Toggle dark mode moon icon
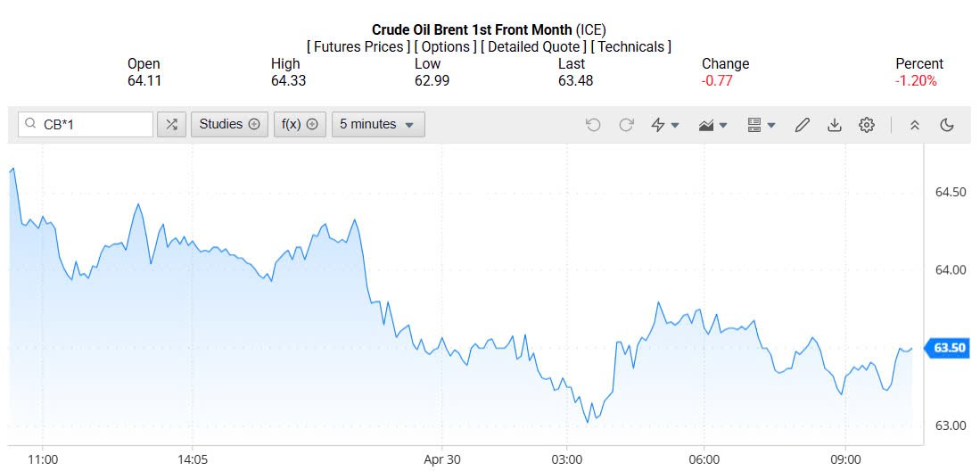Viewport: 980px width, 471px height. (947, 125)
